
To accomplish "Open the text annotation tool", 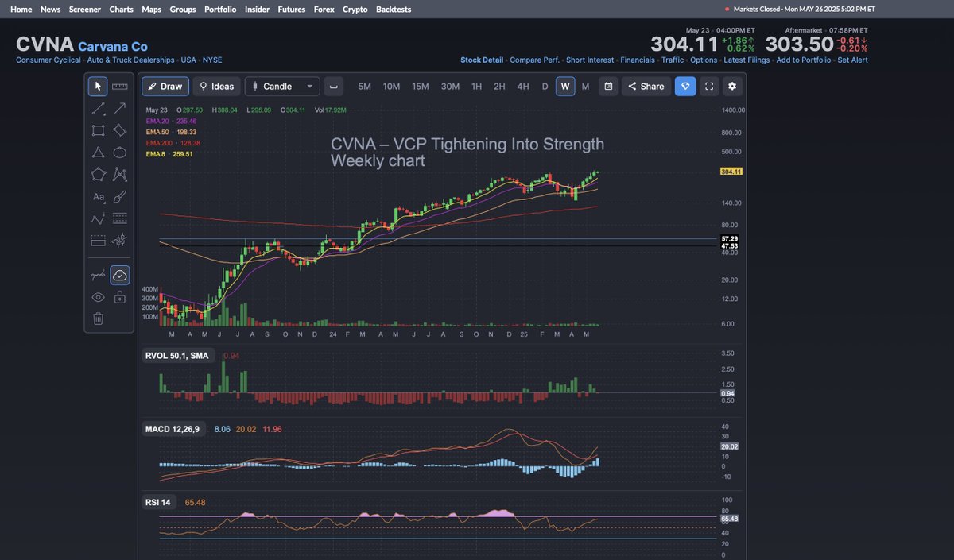I will point(98,196).
